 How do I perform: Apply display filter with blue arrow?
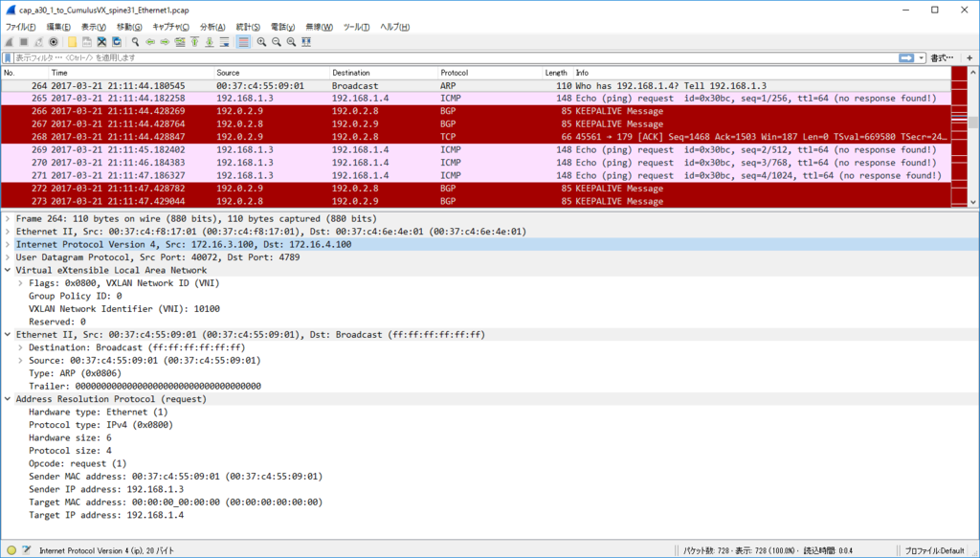(906, 57)
